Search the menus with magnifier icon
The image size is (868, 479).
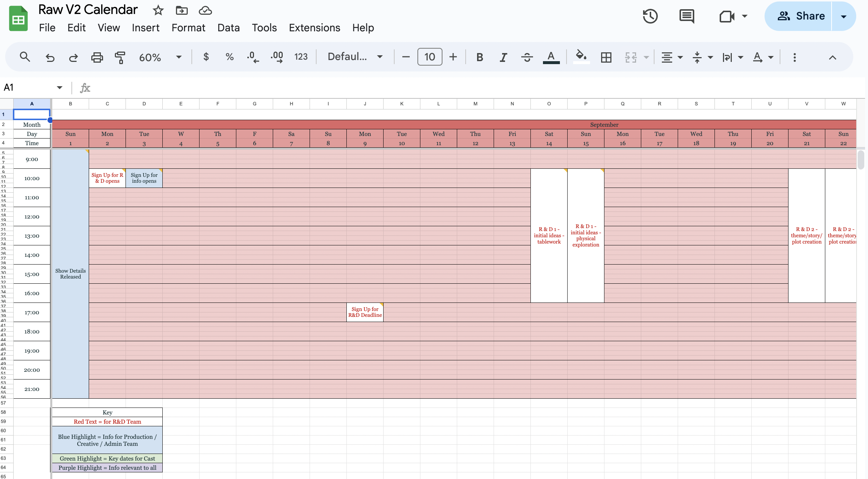(x=25, y=57)
